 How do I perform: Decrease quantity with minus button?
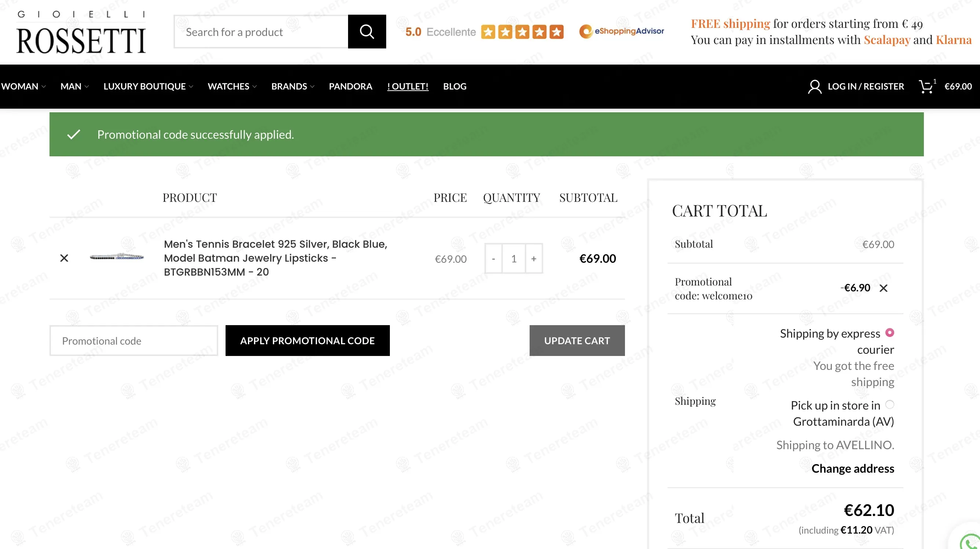click(493, 258)
